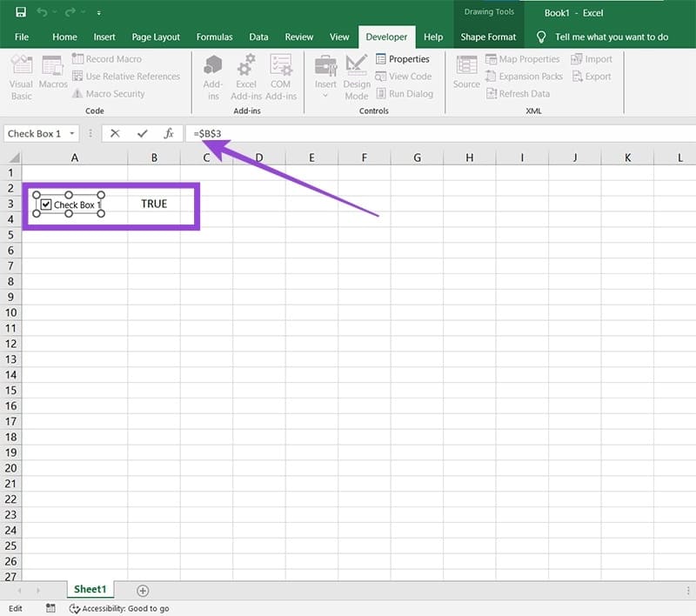Open Excel Add-ins
Screen dimensions: 696x616
246,77
